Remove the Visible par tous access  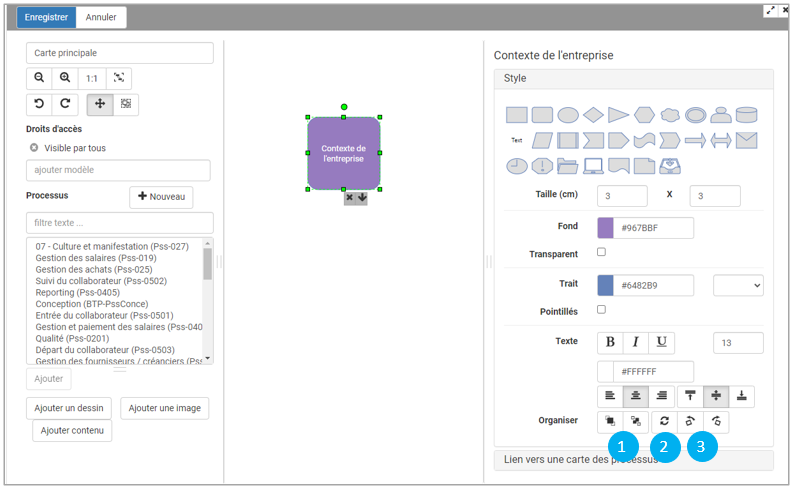point(34,148)
